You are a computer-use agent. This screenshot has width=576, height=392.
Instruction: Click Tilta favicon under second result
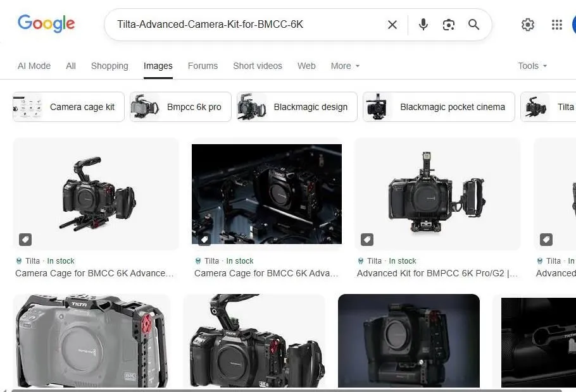pos(198,261)
